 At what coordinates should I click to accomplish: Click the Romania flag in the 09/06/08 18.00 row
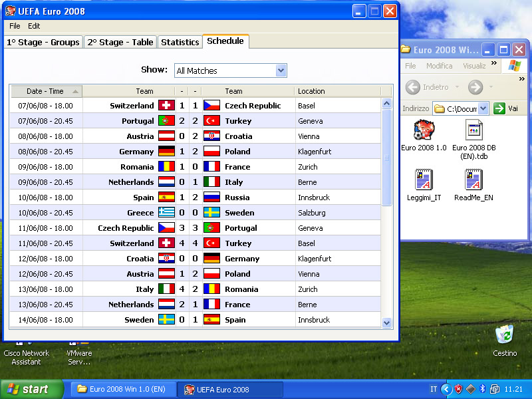point(167,167)
